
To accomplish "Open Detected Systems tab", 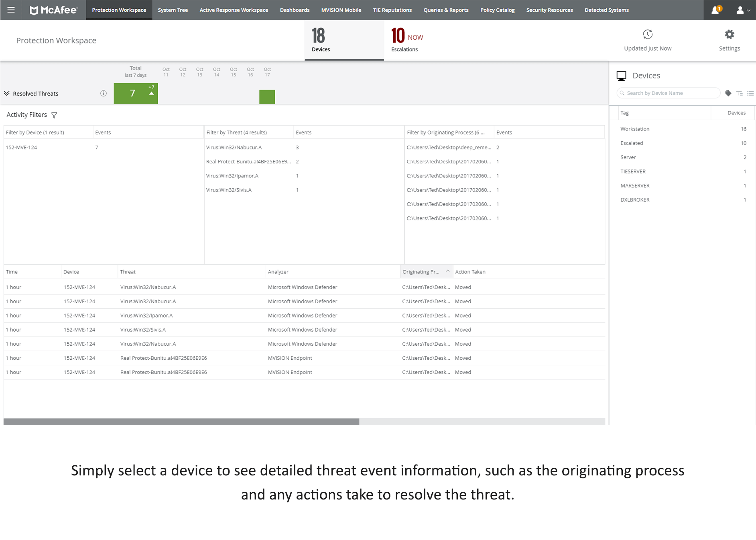I will (x=607, y=10).
